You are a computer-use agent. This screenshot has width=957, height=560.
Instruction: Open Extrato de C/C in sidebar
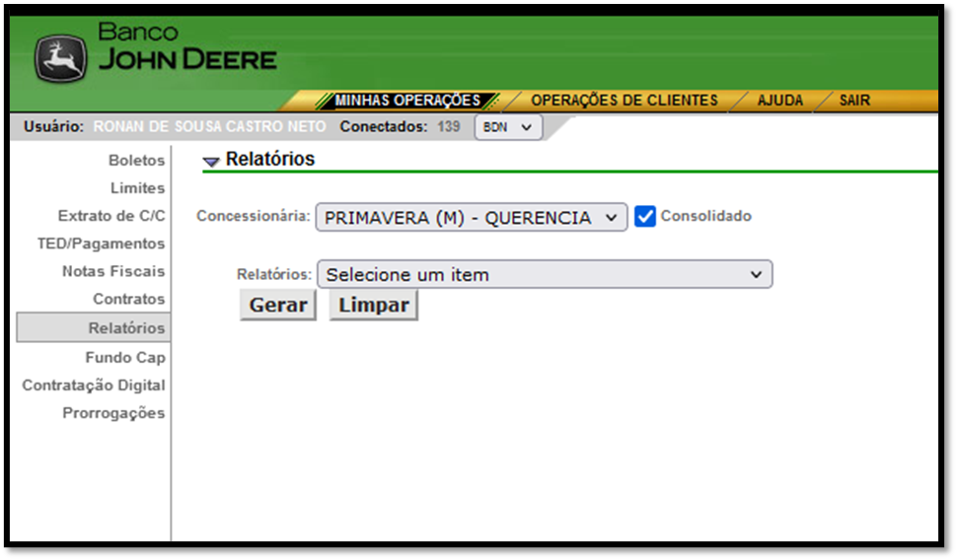[x=111, y=216]
